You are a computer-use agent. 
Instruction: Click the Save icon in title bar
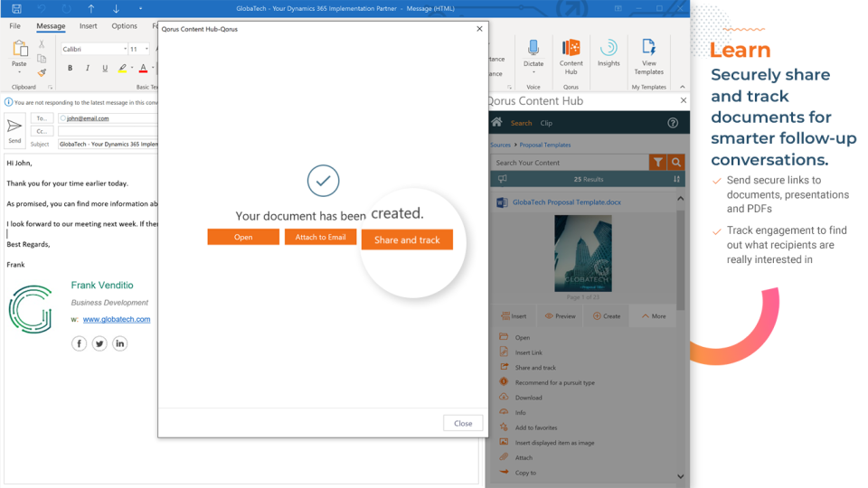16,8
